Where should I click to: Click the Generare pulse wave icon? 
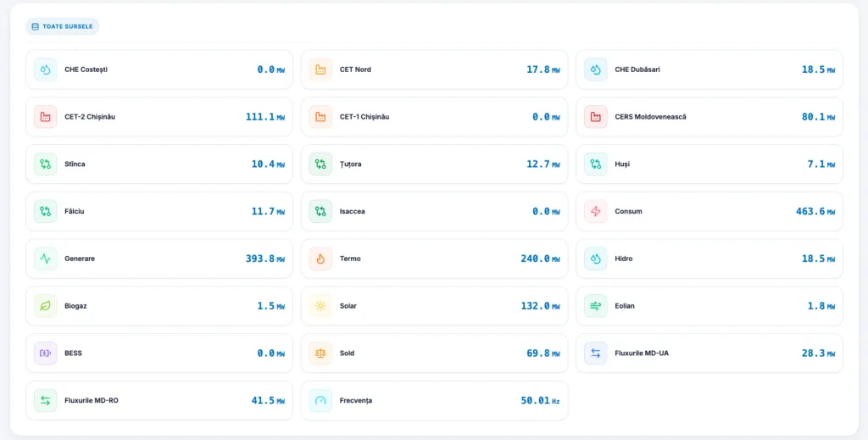[46, 259]
